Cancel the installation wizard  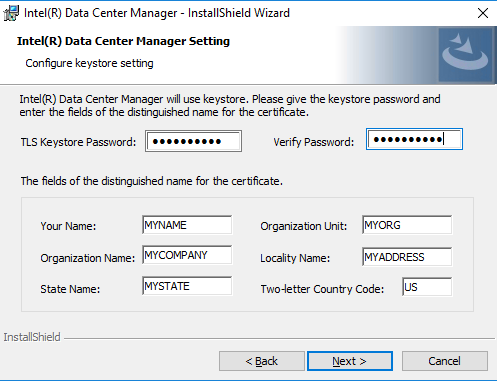(445, 361)
